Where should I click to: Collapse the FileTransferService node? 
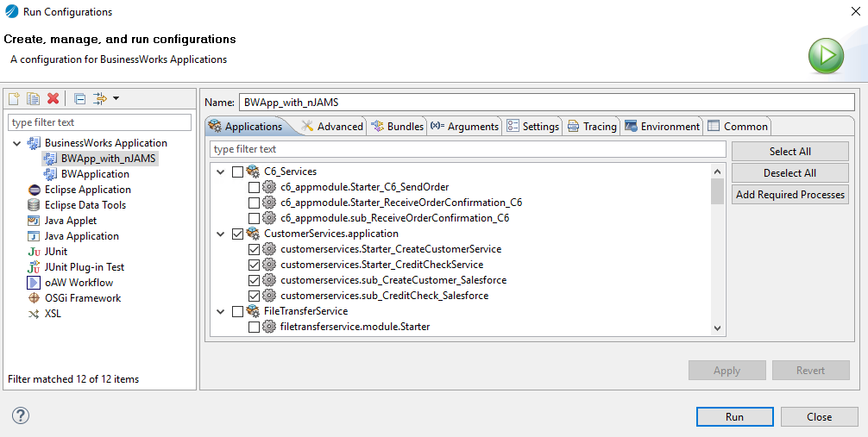click(x=220, y=311)
